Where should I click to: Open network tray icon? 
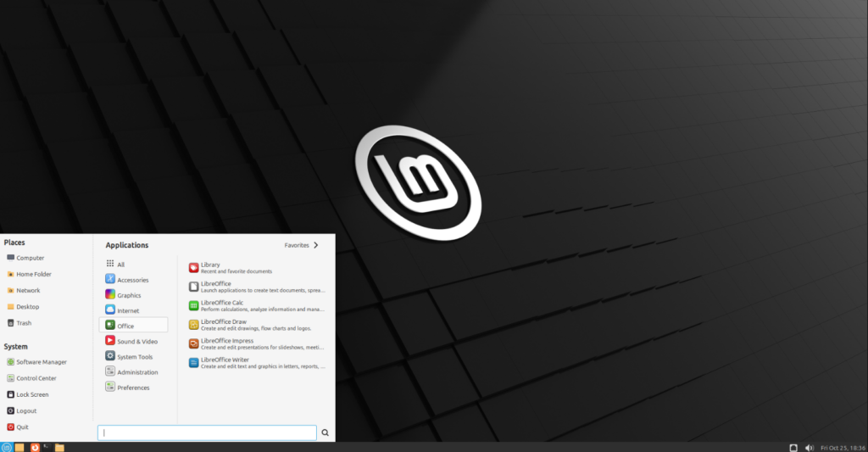pyautogui.click(x=793, y=448)
